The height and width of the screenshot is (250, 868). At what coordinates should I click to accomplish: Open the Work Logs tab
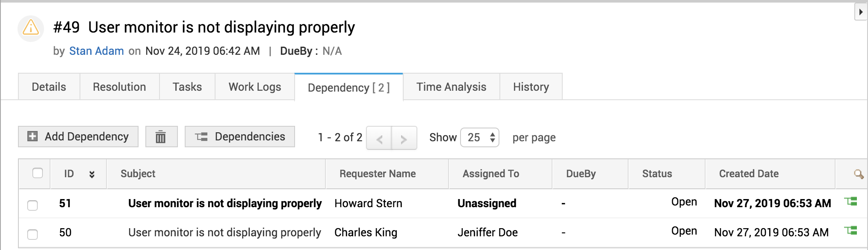tap(255, 87)
